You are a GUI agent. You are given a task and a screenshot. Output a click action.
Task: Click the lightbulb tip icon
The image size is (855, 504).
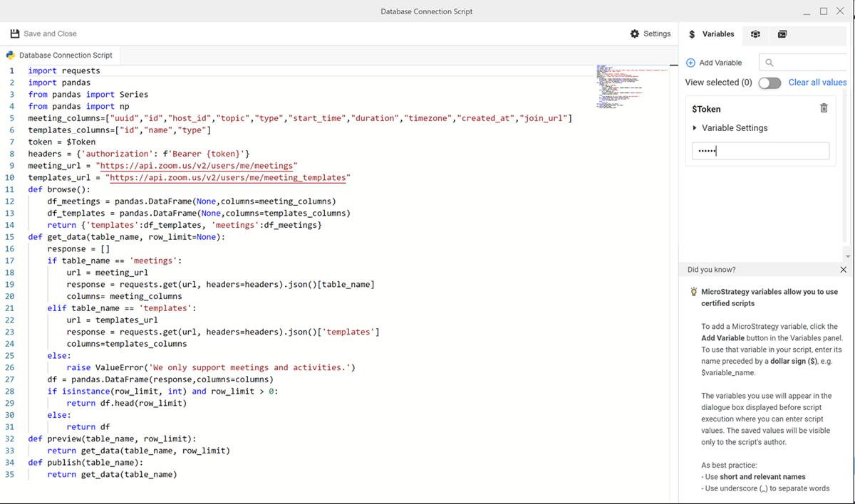[693, 292]
